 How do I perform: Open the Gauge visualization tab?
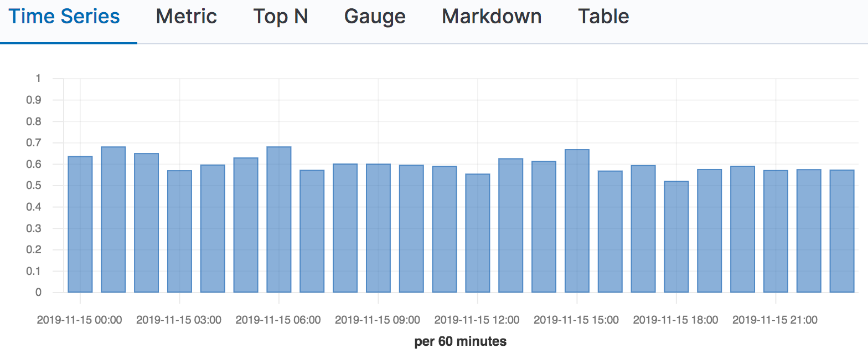[375, 17]
